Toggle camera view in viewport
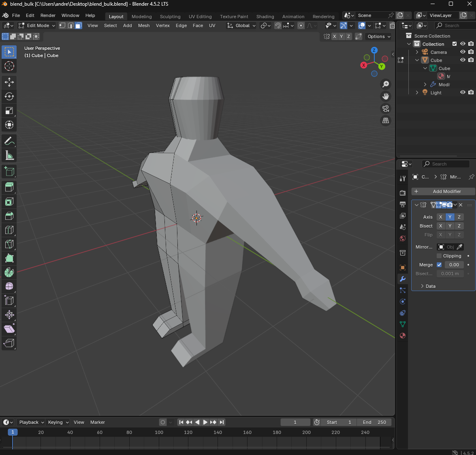 386,108
